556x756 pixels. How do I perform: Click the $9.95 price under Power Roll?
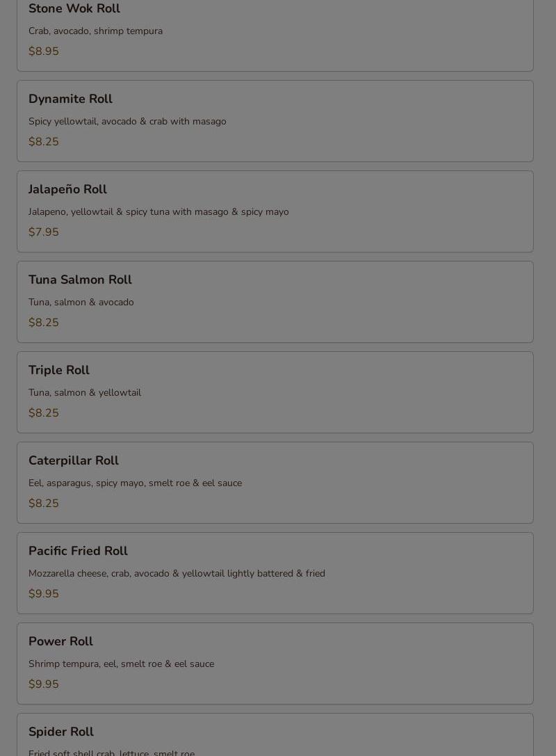coord(44,684)
